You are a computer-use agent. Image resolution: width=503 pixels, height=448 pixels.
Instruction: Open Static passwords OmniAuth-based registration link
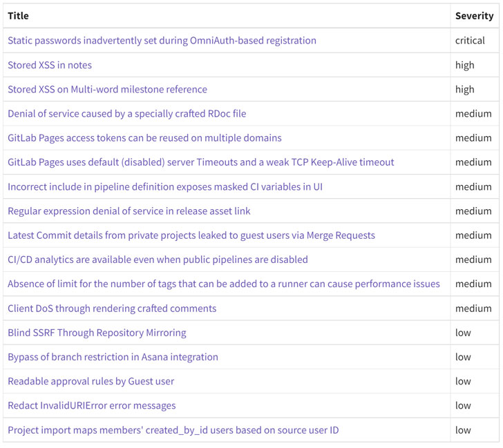[162, 41]
